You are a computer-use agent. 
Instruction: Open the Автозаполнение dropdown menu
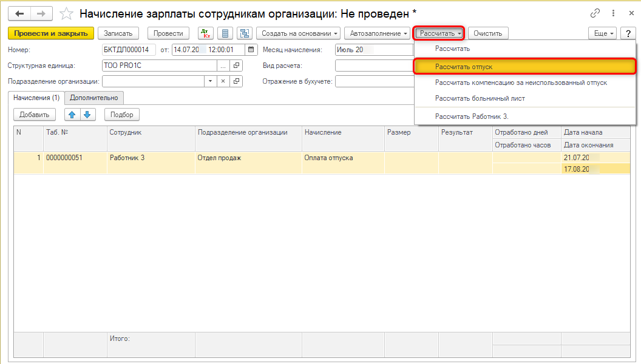pos(378,33)
